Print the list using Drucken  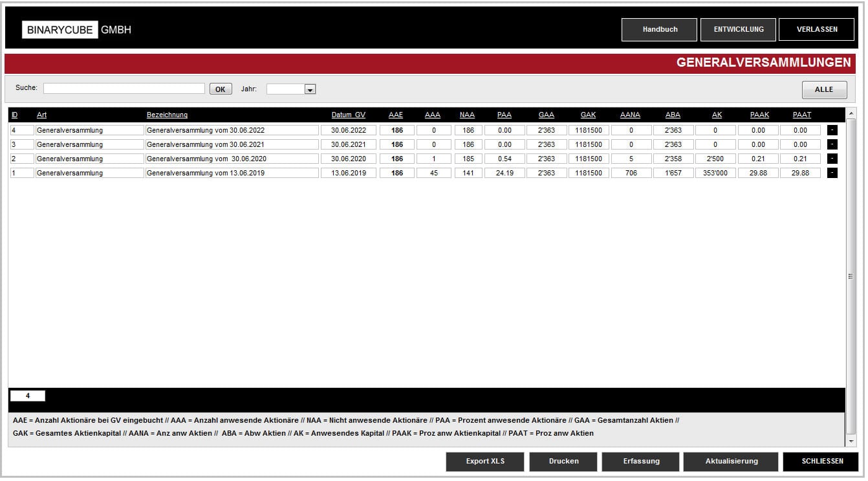coord(563,461)
